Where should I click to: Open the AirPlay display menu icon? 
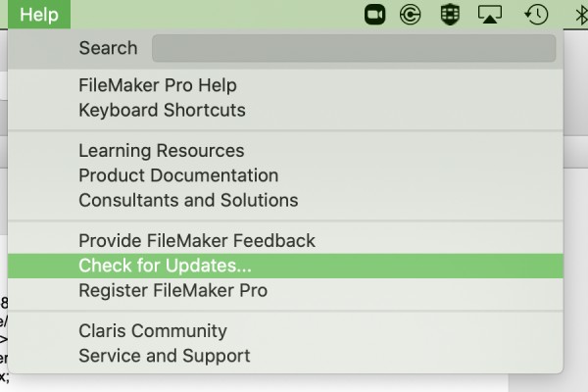(490, 15)
